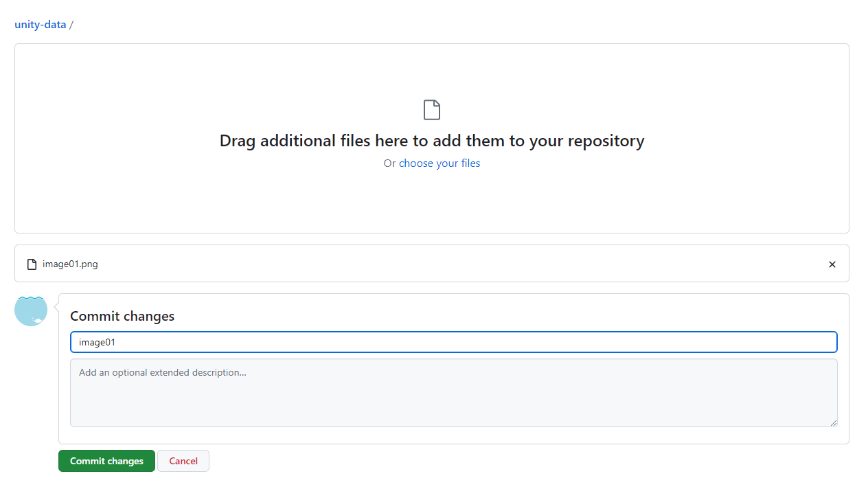The height and width of the screenshot is (489, 868).
Task: Remove image01.png with the X icon
Action: point(832,264)
